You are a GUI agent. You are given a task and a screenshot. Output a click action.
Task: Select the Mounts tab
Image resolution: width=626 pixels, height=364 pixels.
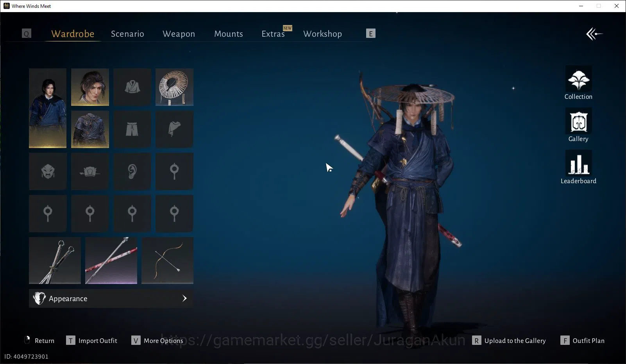(x=229, y=34)
